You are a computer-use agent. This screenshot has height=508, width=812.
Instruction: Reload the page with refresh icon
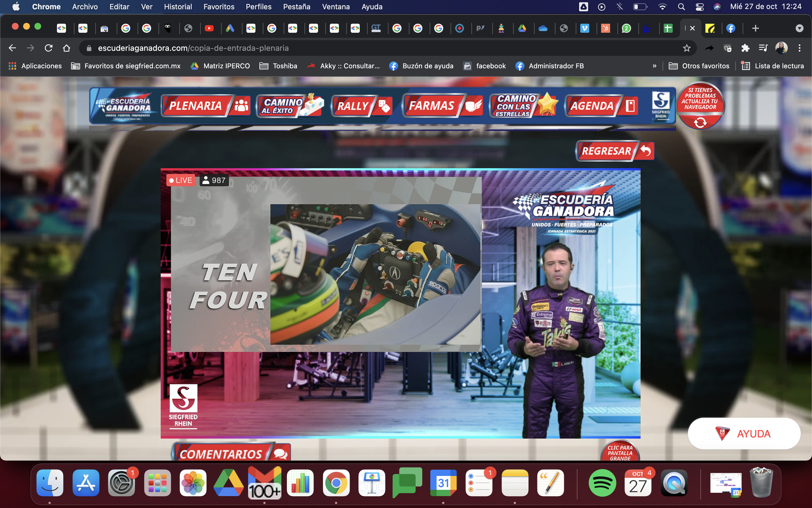(49, 48)
